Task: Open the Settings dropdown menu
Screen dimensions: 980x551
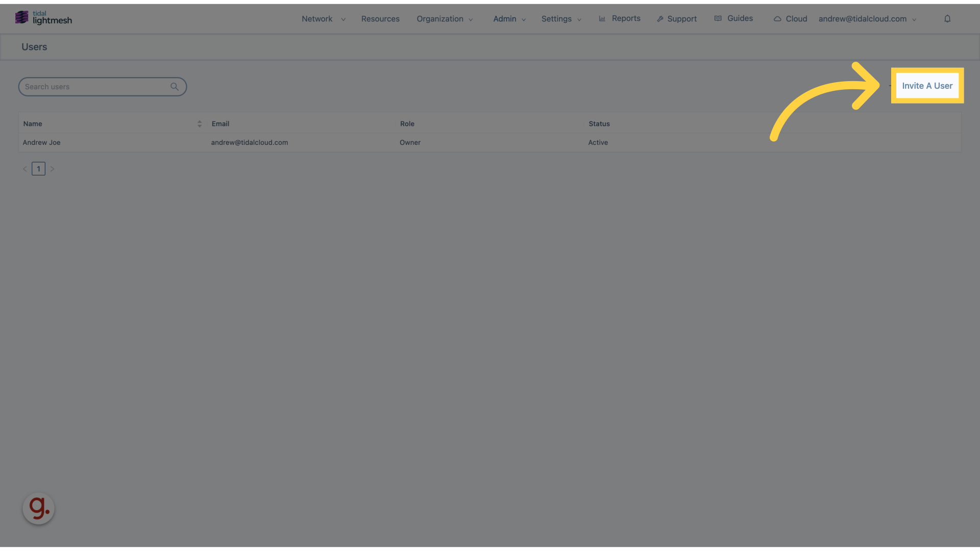Action: [x=560, y=18]
